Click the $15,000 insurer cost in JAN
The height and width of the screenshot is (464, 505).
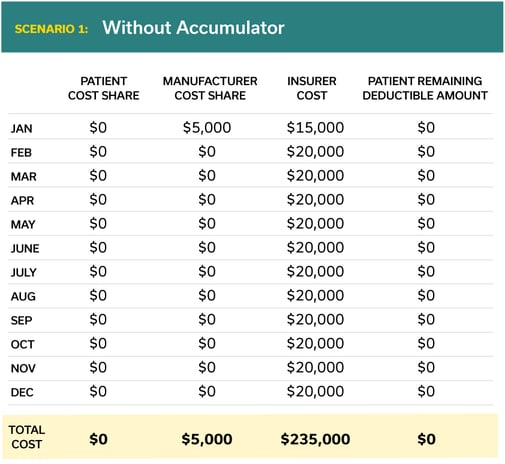[x=315, y=127]
